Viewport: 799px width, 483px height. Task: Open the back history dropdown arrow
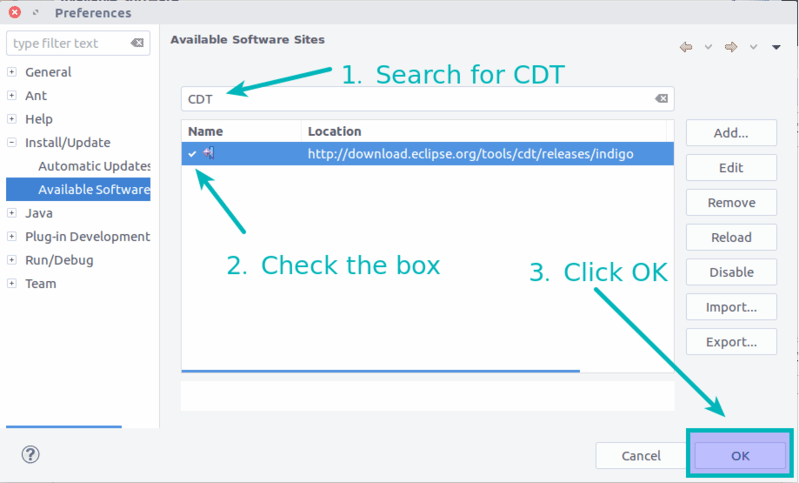point(708,47)
